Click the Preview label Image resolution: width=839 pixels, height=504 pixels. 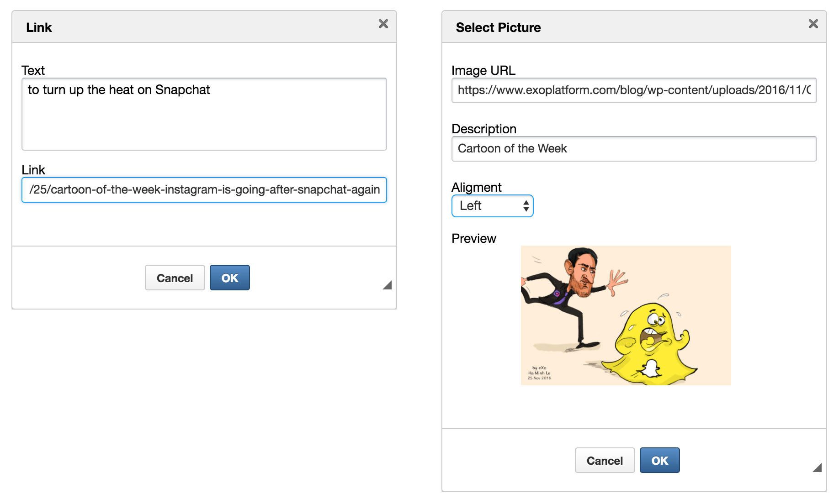473,238
